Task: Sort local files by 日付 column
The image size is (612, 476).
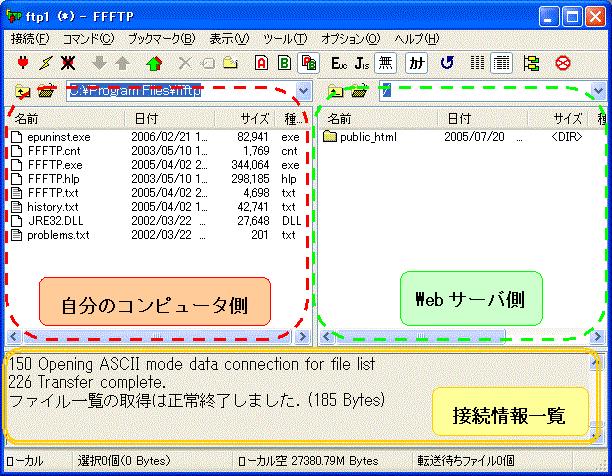Action: pyautogui.click(x=169, y=119)
